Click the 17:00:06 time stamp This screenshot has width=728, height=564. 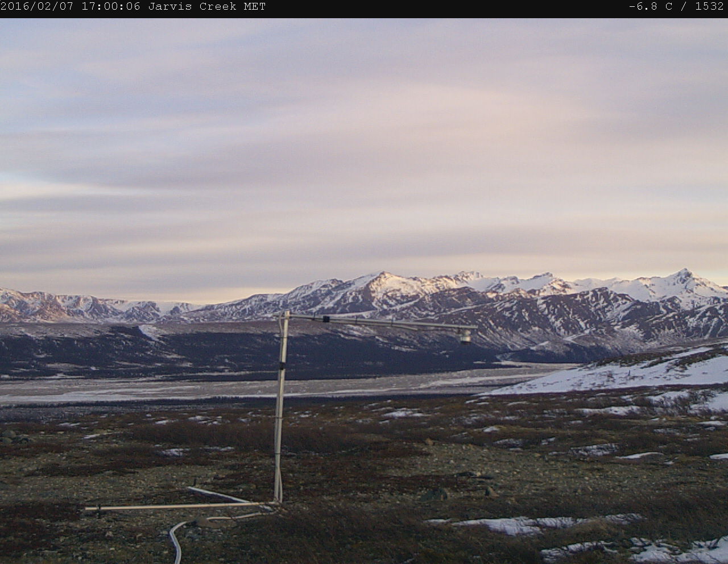coord(111,7)
